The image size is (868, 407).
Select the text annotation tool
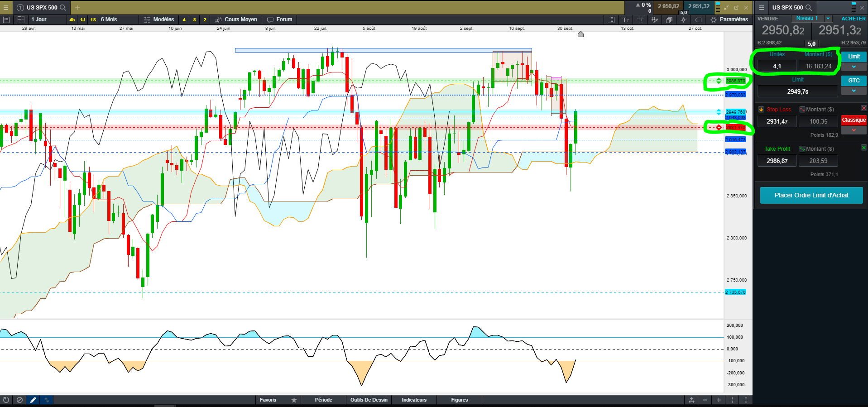point(626,19)
